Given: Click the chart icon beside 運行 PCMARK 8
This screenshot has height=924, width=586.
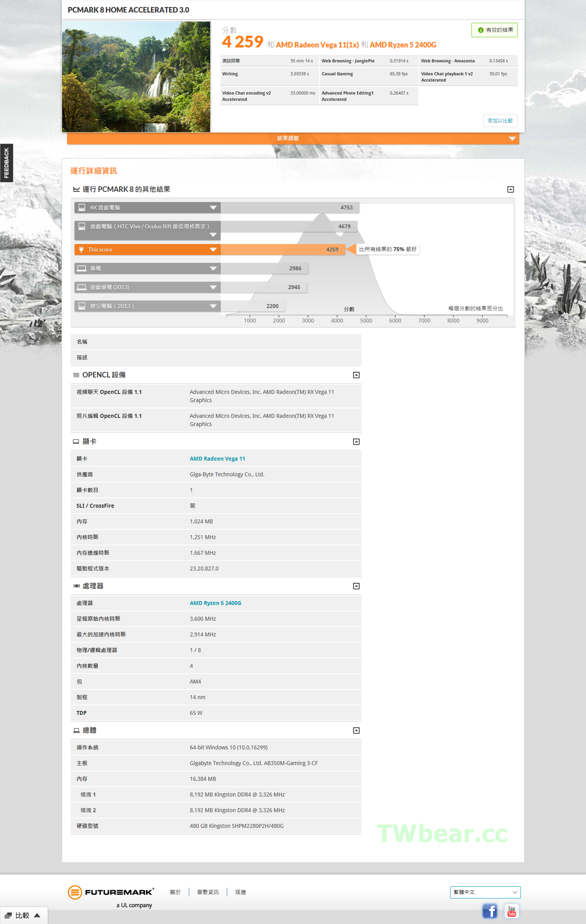Looking at the screenshot, I should [77, 189].
